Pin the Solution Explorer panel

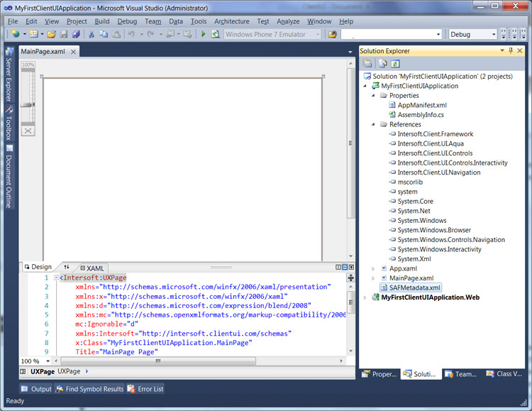click(x=511, y=51)
